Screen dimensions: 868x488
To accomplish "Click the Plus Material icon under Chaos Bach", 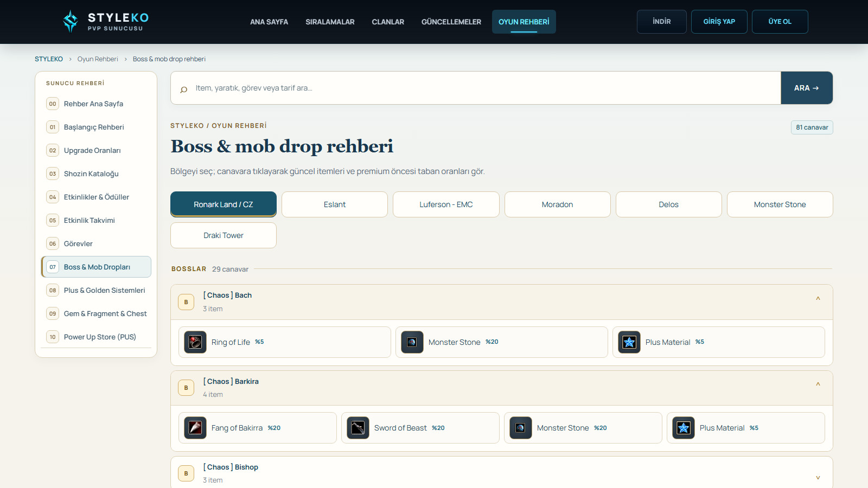I will [x=629, y=342].
